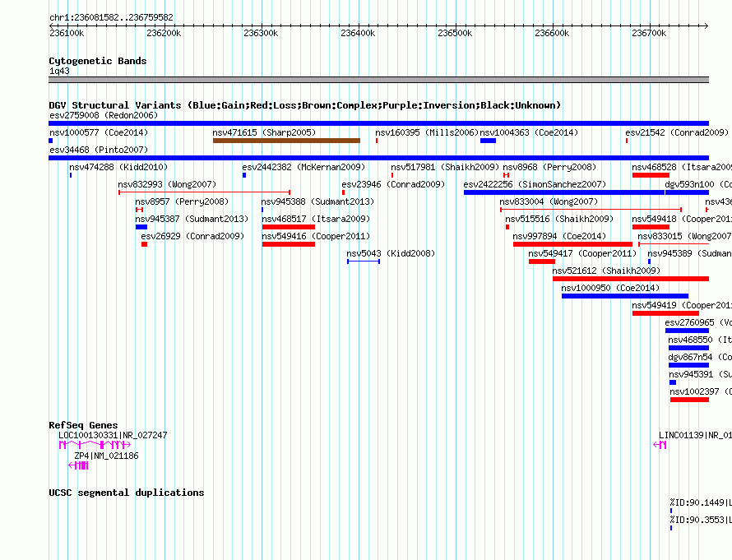Select the LOC100130331|NR_027247 gene glyph
732x560 pixels.
tap(95, 445)
